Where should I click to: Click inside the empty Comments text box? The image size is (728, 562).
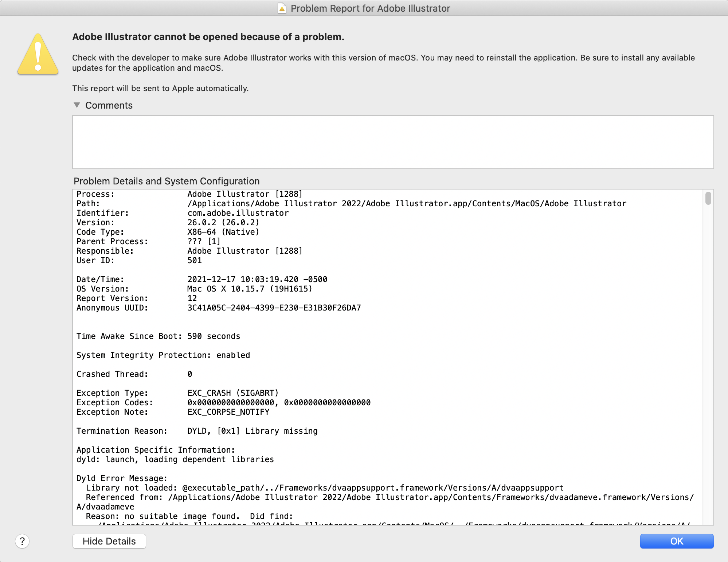(x=393, y=142)
